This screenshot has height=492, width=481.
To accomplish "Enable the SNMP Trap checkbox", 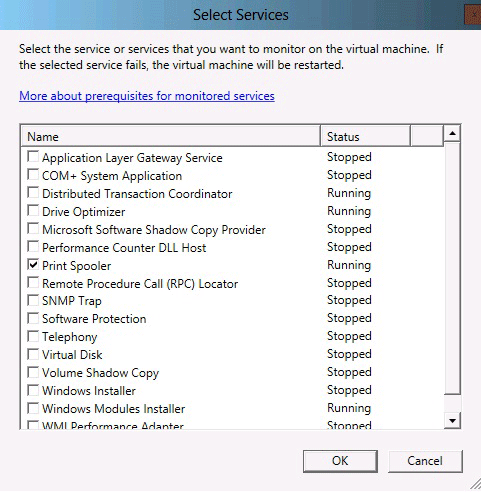I will pos(33,300).
